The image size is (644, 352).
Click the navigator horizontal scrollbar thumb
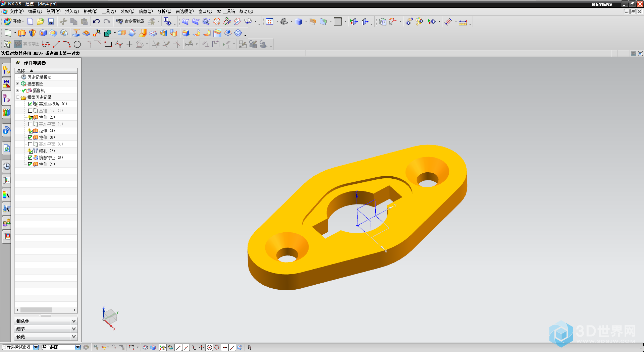pos(36,310)
